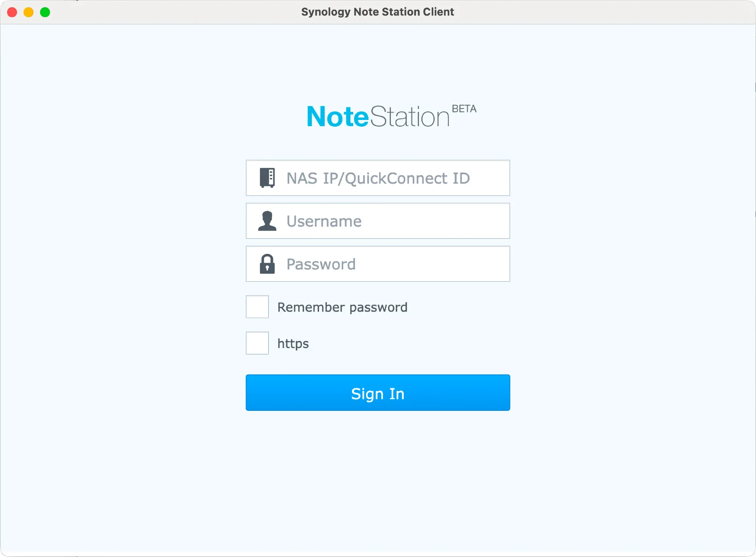Click the empty right end of the Username field

pos(484,221)
